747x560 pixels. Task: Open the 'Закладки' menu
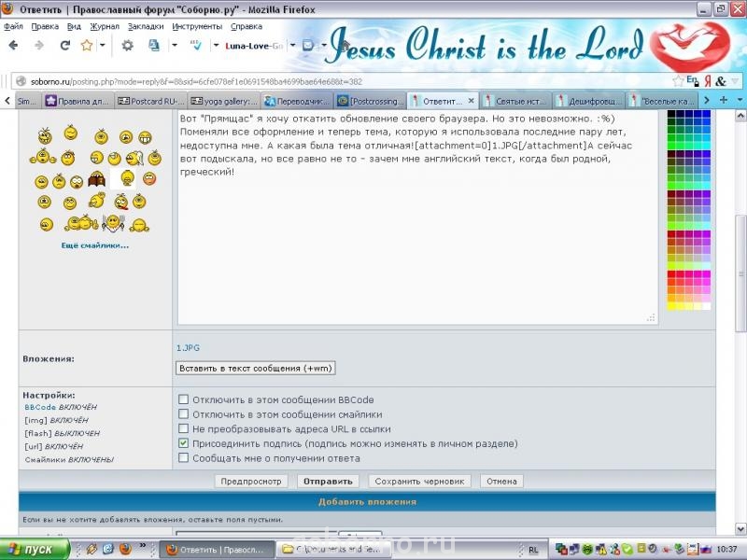point(145,26)
